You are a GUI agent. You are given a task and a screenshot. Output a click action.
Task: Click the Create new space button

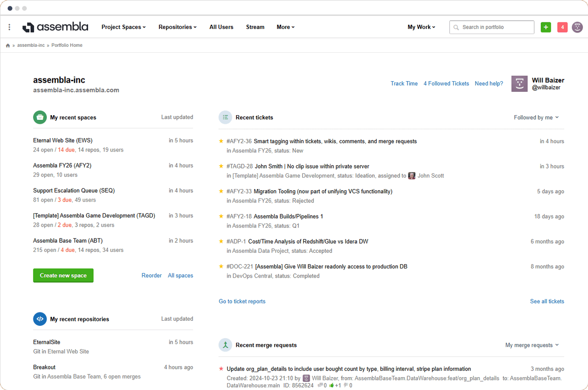point(63,275)
